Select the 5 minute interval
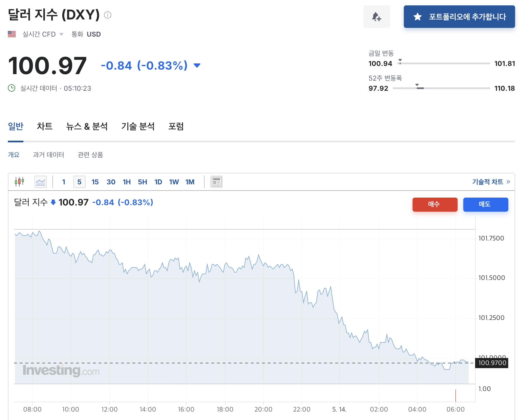 (x=79, y=182)
